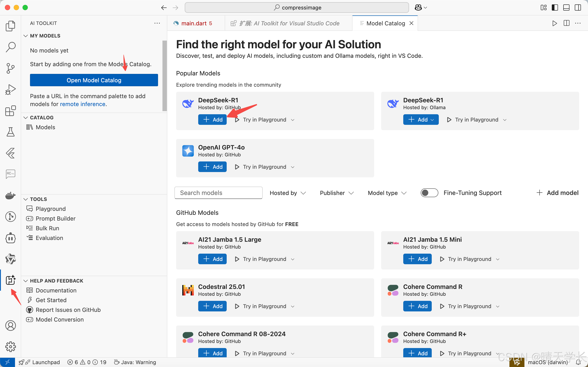Add Cohere Command R model
Image resolution: width=588 pixels, height=367 pixels.
click(x=417, y=306)
